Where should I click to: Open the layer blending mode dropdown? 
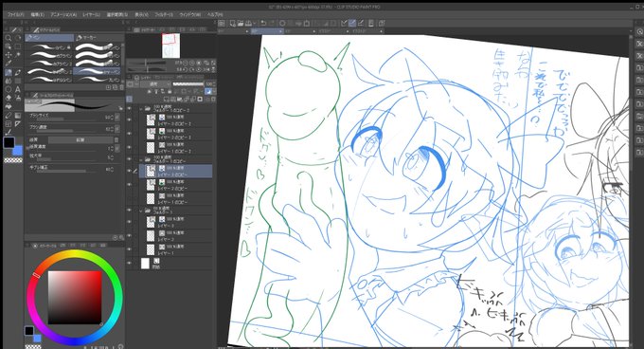154,83
